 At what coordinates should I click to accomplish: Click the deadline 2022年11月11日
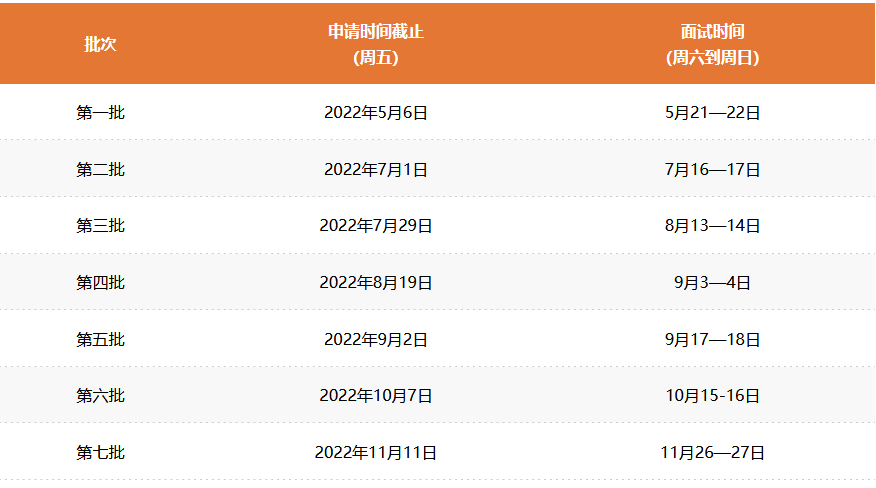pos(376,453)
